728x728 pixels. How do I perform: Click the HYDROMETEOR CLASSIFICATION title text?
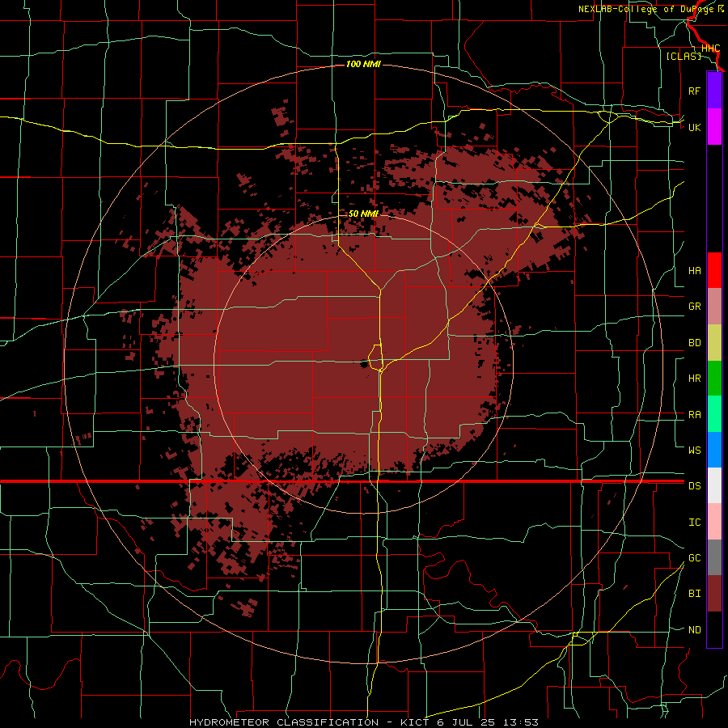coord(284,722)
